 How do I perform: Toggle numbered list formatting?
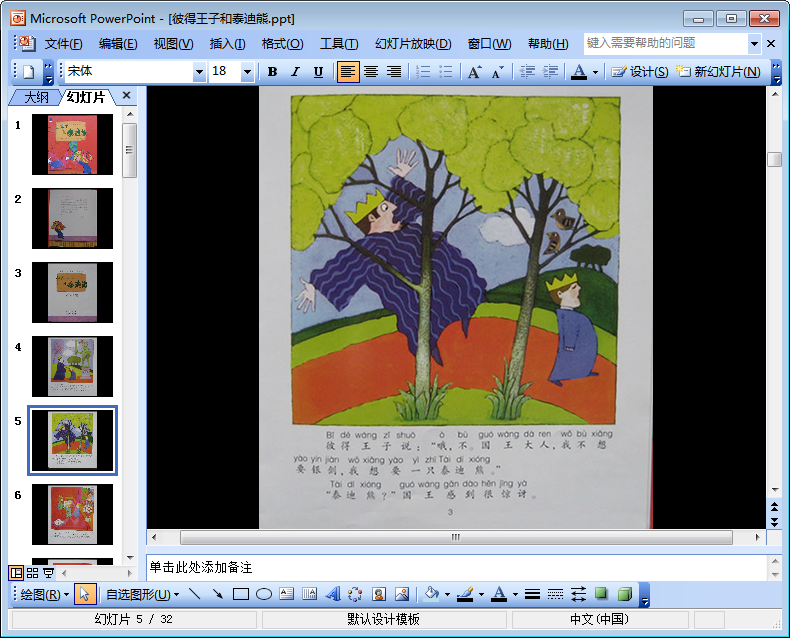point(423,72)
